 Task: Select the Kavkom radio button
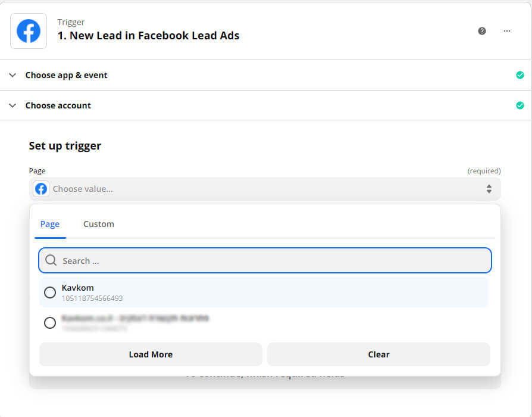point(50,292)
